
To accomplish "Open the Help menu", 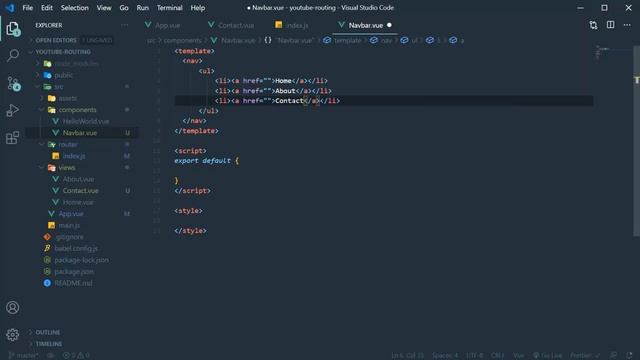I will pos(198,8).
